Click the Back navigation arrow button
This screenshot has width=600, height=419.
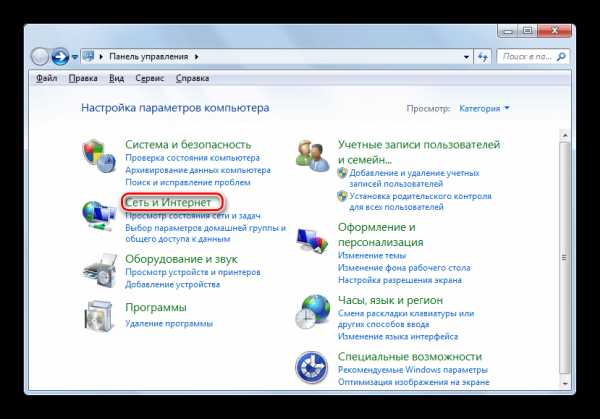40,57
